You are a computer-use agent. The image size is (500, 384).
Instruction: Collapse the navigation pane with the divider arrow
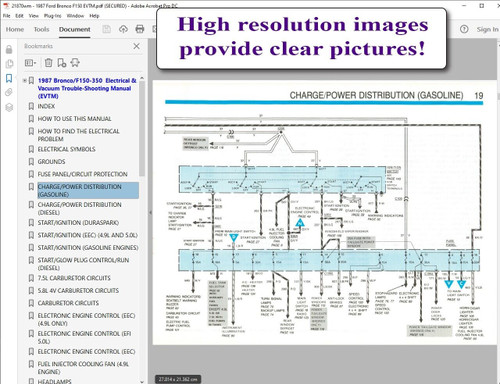pos(150,212)
